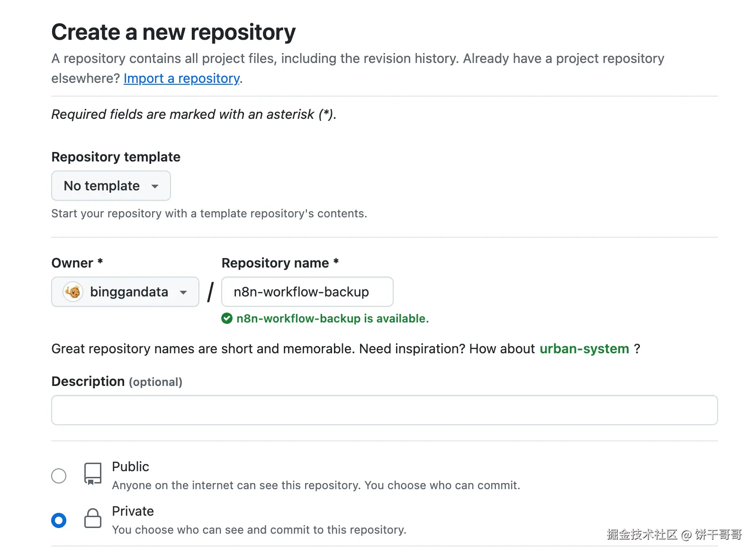Click the Description field label
Image resolution: width=756 pixels, height=555 pixels.
pyautogui.click(x=88, y=381)
